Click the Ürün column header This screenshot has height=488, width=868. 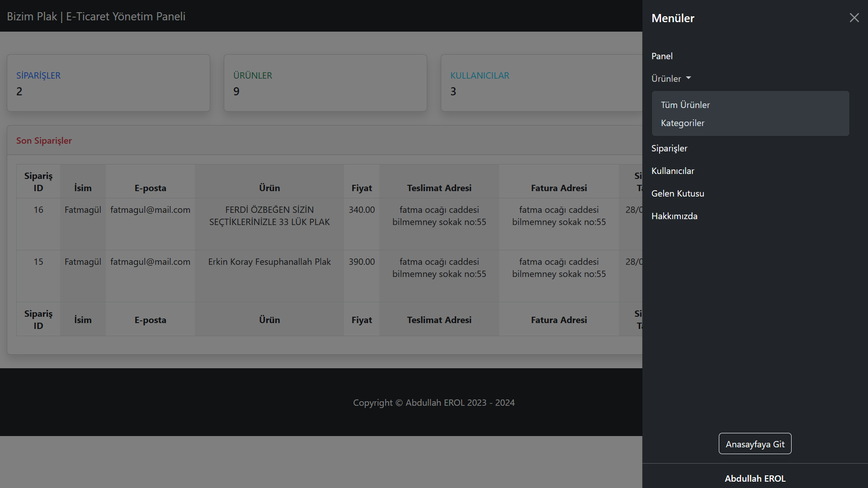[269, 188]
